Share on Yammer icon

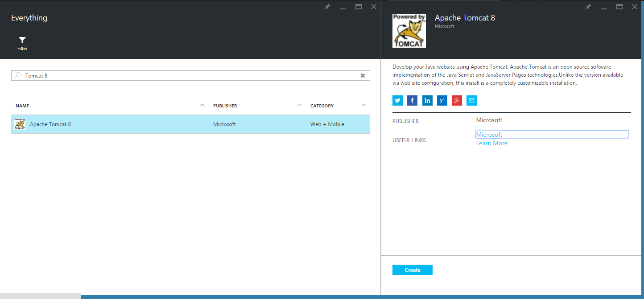coord(442,101)
